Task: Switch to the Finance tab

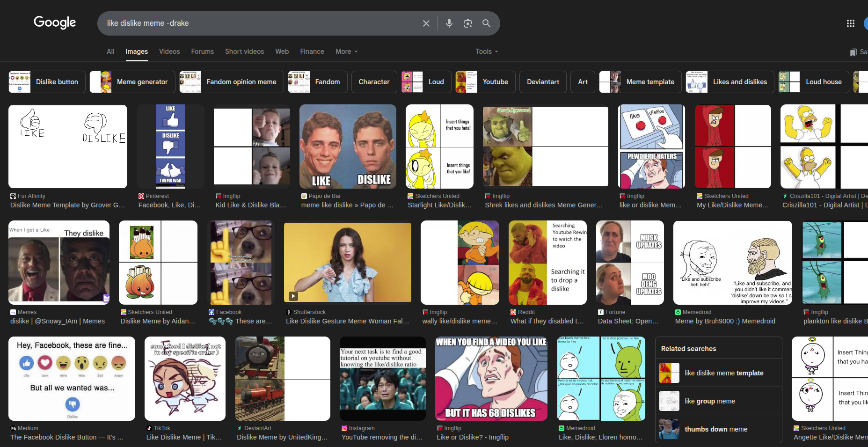Action: pyautogui.click(x=312, y=51)
